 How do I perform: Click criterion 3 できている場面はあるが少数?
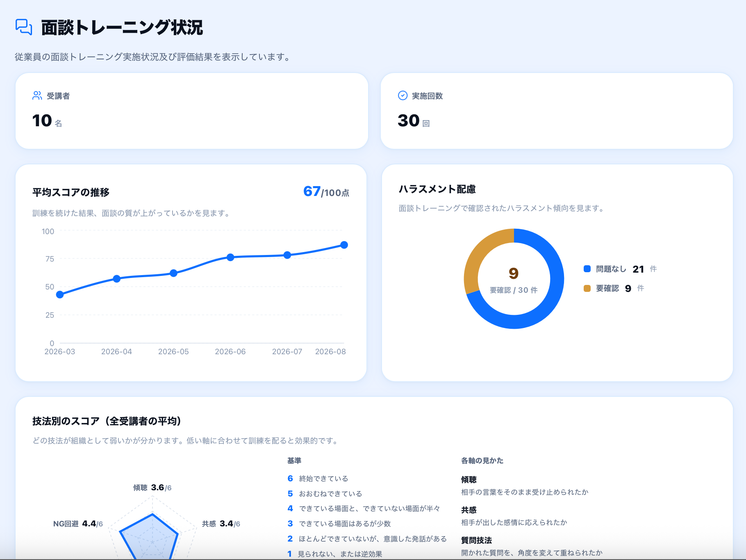(x=339, y=524)
